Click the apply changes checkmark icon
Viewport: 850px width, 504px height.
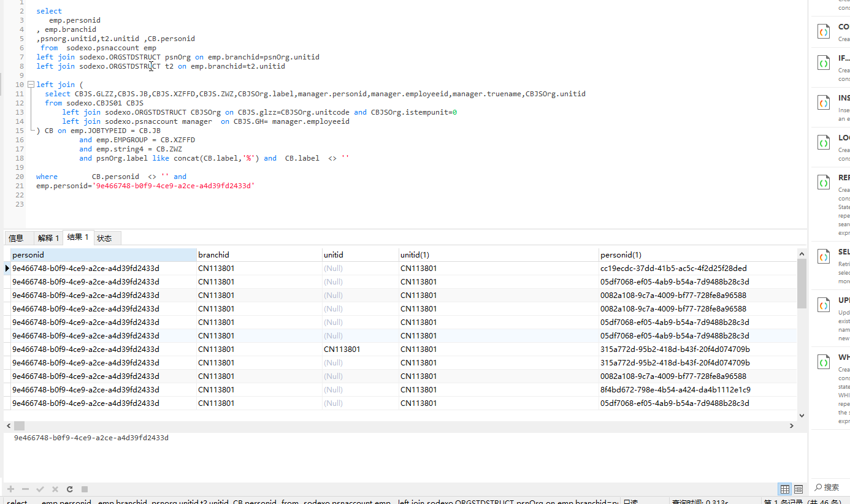pyautogui.click(x=40, y=489)
